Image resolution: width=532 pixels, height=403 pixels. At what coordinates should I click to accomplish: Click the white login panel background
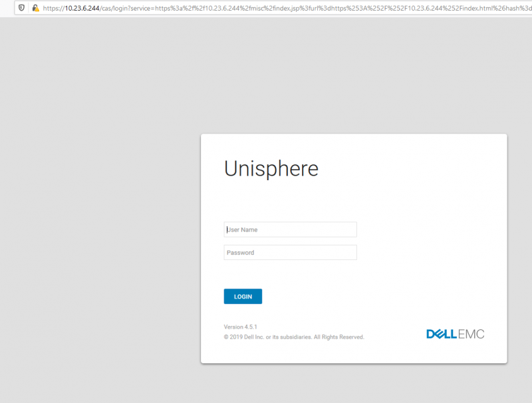coord(399,200)
